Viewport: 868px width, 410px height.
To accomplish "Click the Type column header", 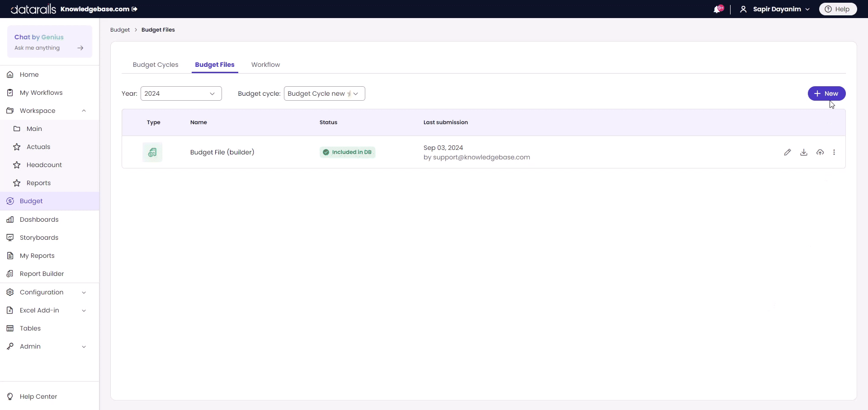I will [154, 122].
